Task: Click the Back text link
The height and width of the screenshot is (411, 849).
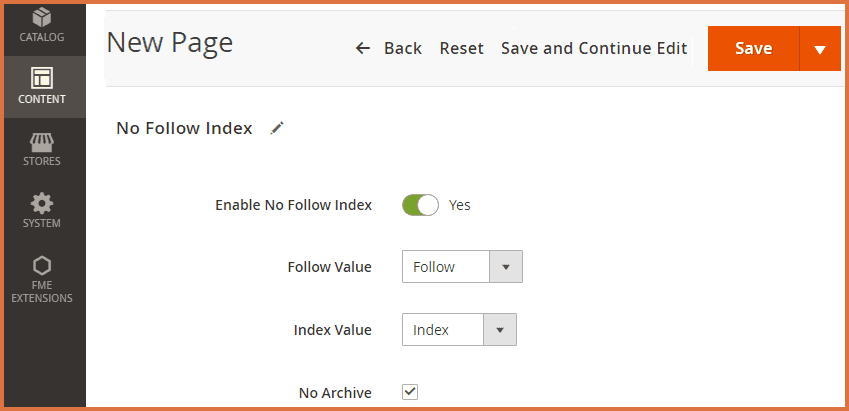Action: pos(403,48)
